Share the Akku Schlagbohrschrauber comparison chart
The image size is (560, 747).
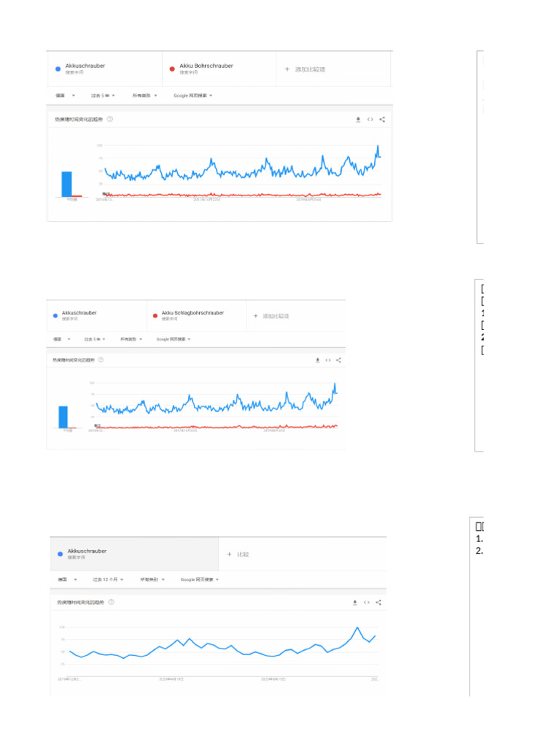tap(338, 360)
